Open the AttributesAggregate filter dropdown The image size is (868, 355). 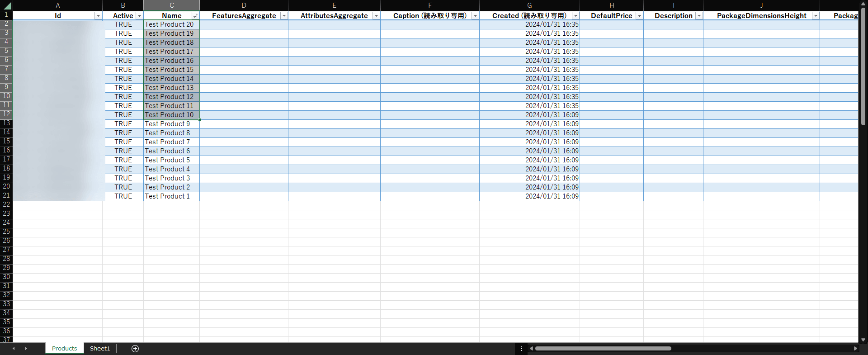click(376, 16)
